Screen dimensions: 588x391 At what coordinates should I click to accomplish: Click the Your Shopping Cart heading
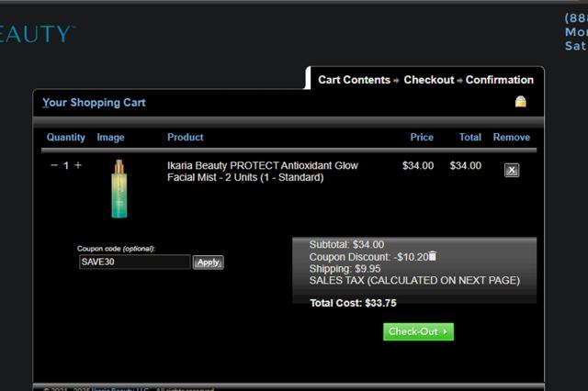point(94,103)
